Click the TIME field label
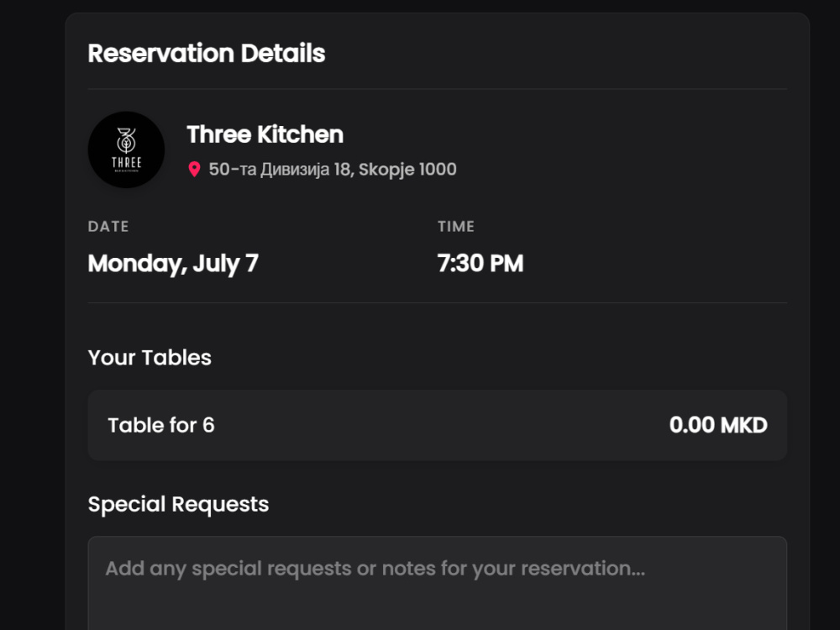840x630 pixels. click(x=456, y=227)
